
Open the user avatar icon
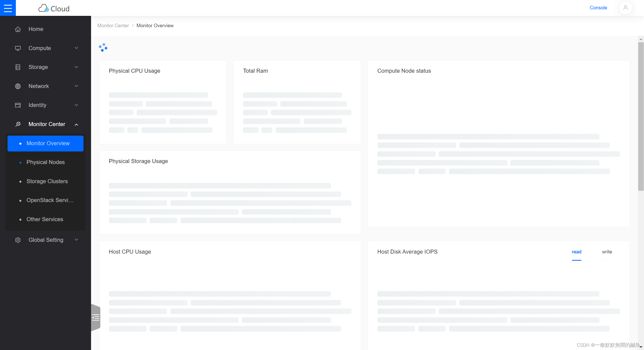click(x=625, y=8)
